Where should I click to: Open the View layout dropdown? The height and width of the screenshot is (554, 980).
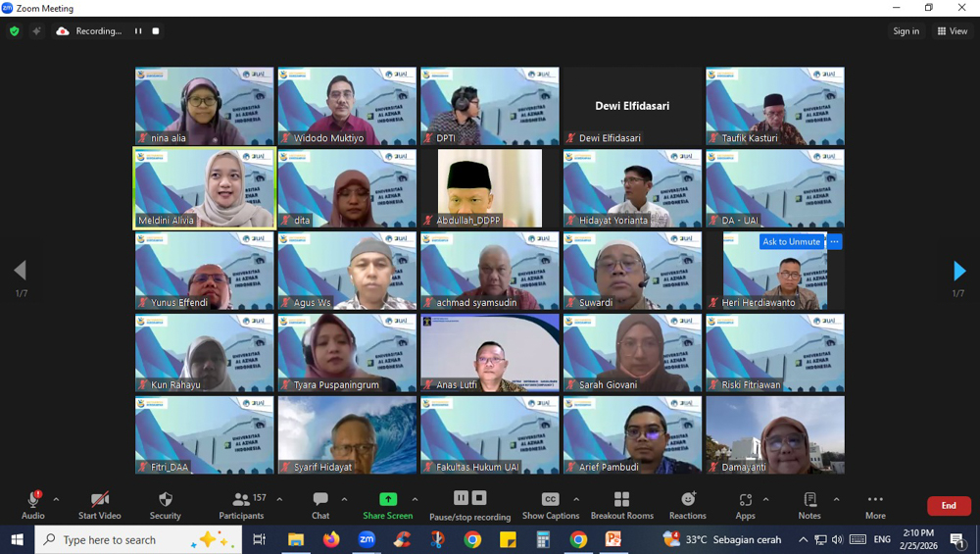(952, 31)
